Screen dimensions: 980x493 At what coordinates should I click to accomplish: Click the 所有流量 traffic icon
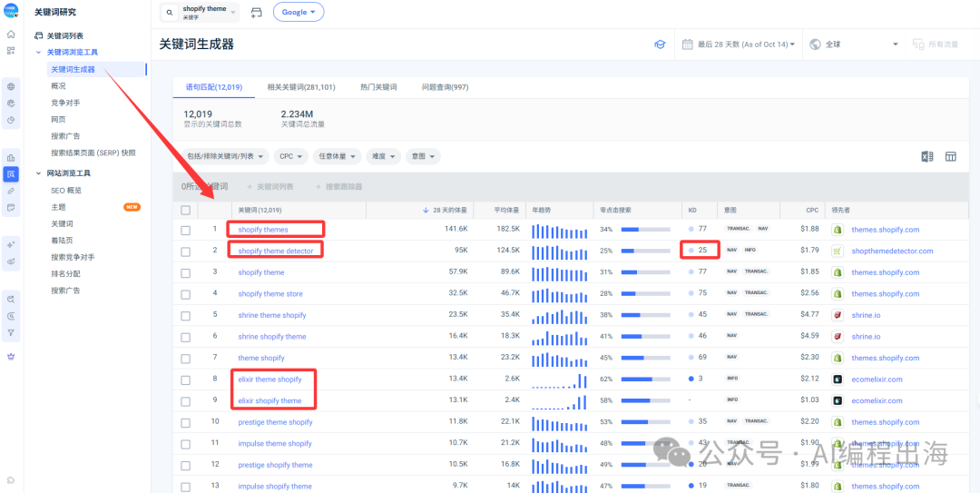click(x=918, y=44)
